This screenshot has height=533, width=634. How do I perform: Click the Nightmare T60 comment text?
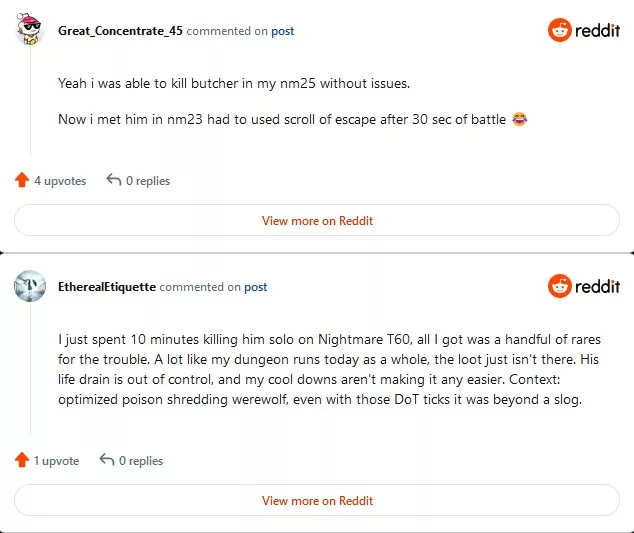tap(329, 369)
